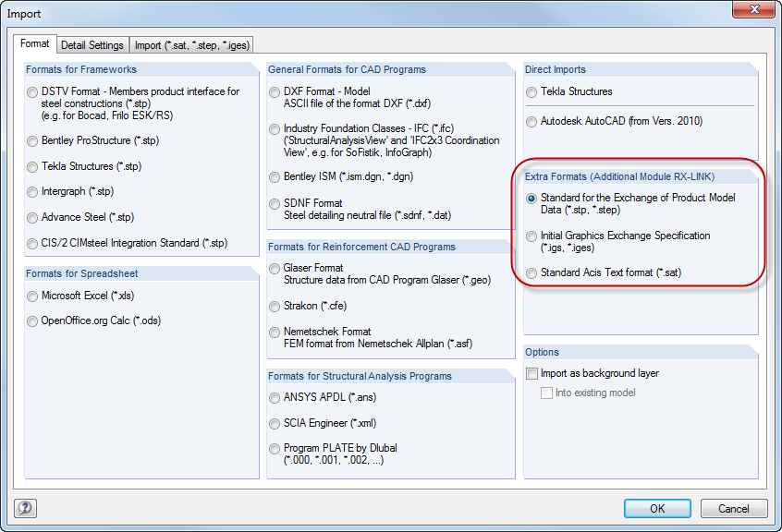782x532 pixels.
Task: Choose Industry Foundation Classes IFC format
Action: point(274,129)
